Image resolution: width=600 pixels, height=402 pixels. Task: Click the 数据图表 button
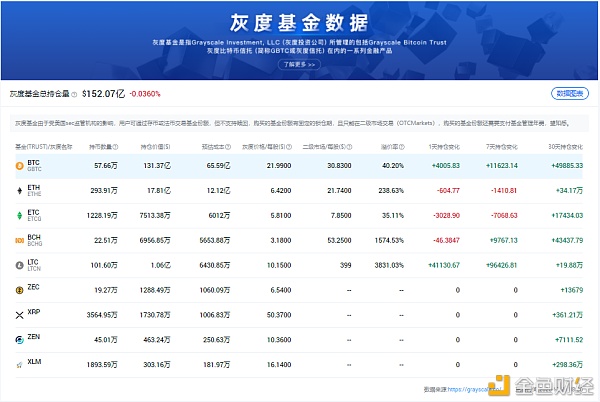pos(570,93)
